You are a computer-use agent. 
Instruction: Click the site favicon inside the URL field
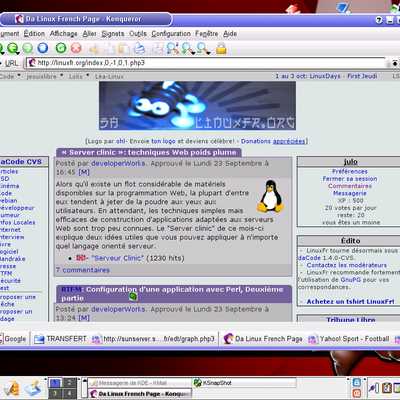(32, 63)
